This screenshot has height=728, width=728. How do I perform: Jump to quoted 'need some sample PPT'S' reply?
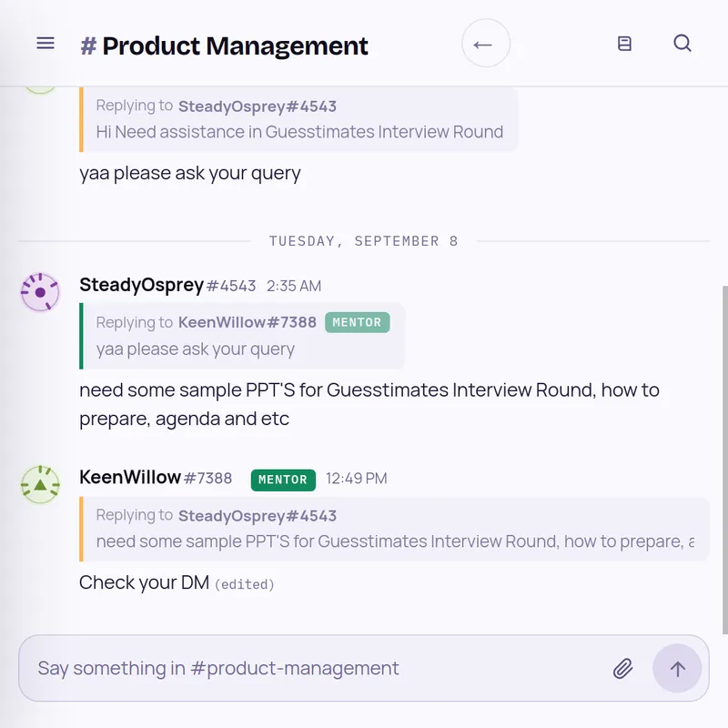pyautogui.click(x=394, y=529)
